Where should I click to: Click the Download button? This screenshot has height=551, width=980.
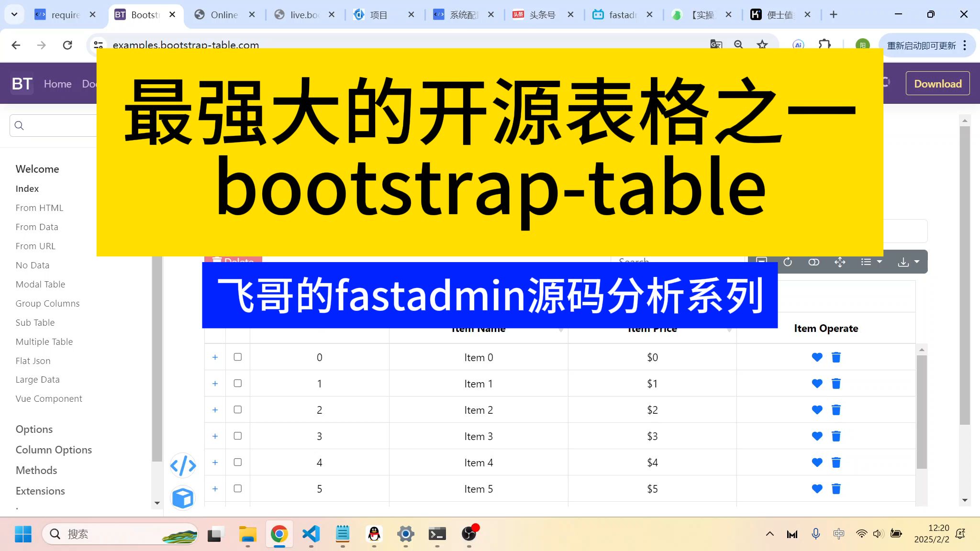(x=937, y=83)
